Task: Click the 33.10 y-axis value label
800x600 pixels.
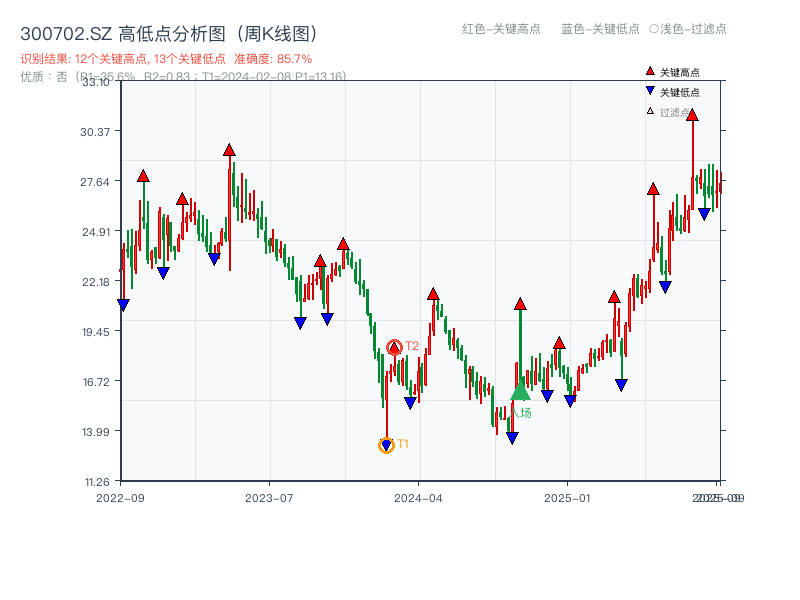Action: (x=98, y=84)
